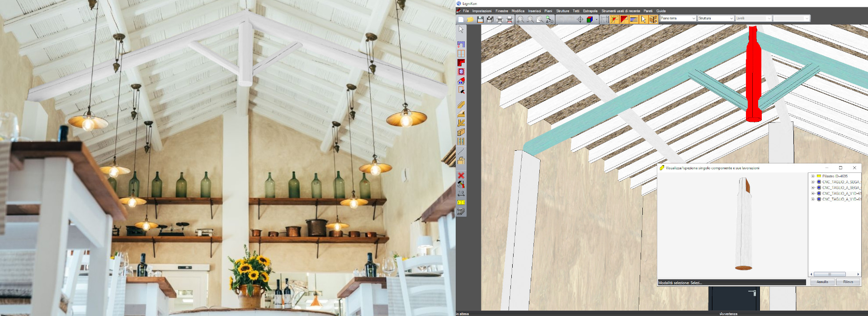Image resolution: width=868 pixels, height=316 pixels.
Task: Toggle the highlighted red triangle toolbar button
Action: coord(624,19)
